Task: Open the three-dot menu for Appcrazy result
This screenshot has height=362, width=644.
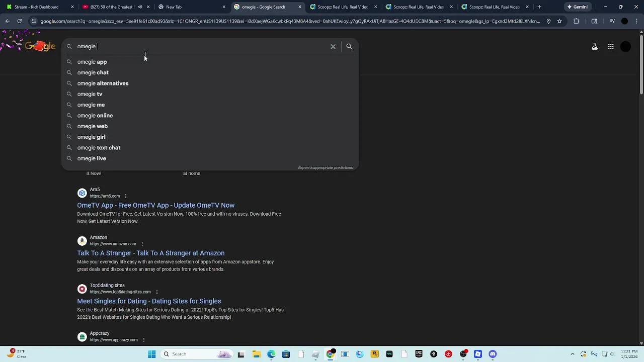Action: [x=144, y=340]
